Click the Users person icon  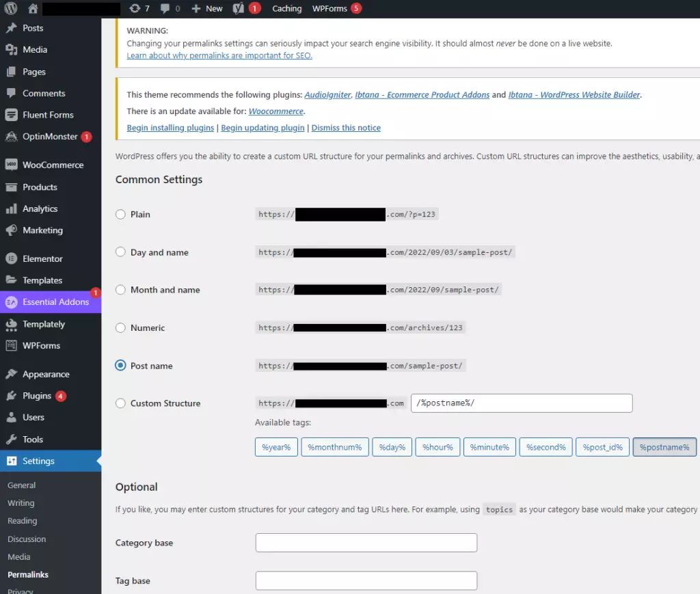coord(11,417)
